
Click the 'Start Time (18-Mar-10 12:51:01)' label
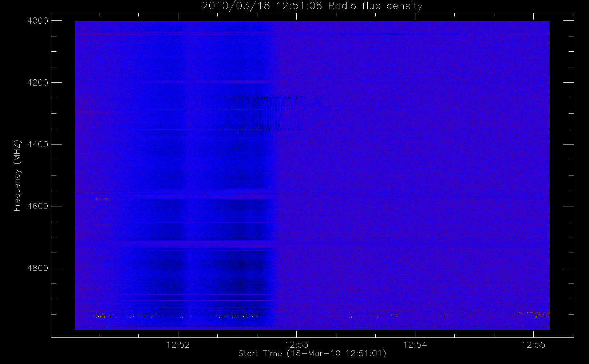312,353
